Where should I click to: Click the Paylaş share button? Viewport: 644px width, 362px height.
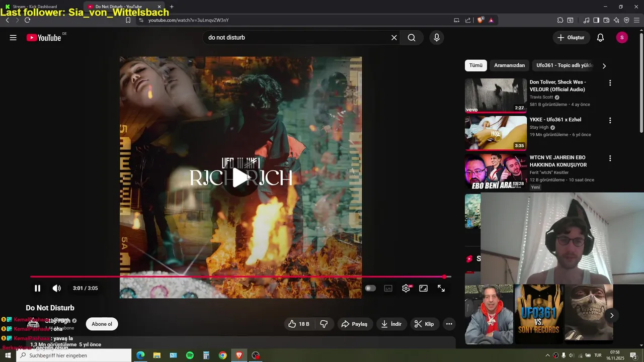(355, 324)
